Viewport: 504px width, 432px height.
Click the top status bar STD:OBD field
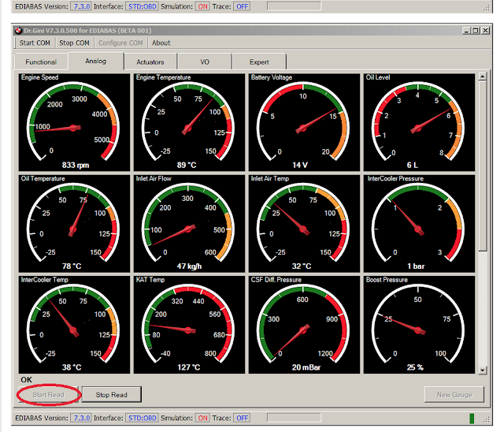click(142, 6)
